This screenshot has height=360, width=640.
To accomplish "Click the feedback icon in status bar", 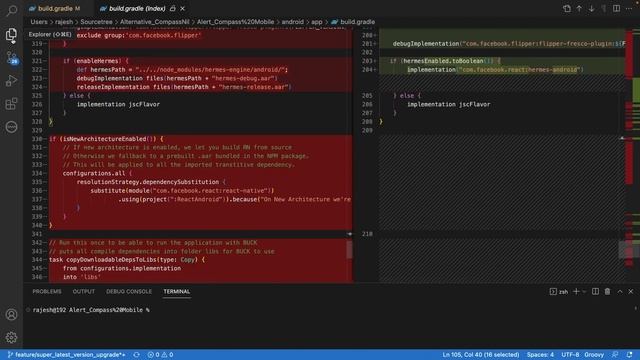I will [615, 355].
